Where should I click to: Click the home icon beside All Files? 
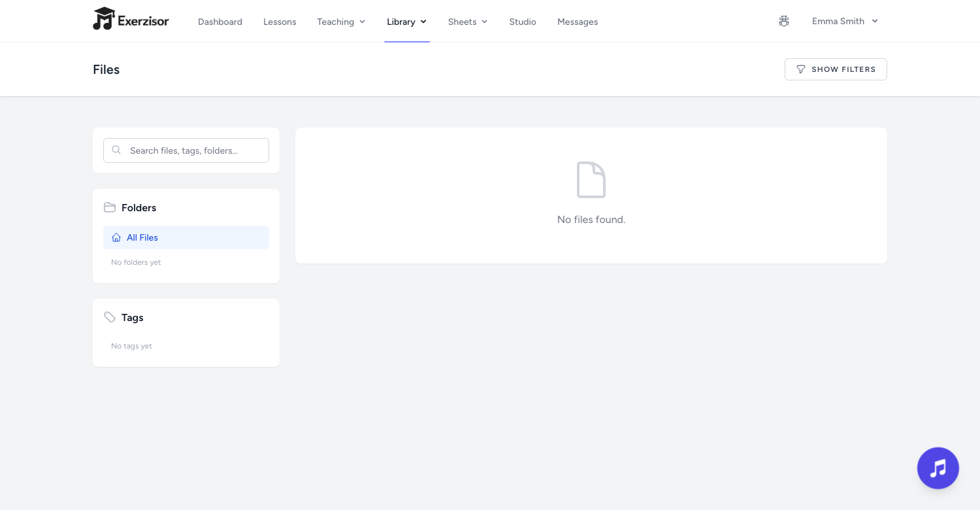pos(116,237)
